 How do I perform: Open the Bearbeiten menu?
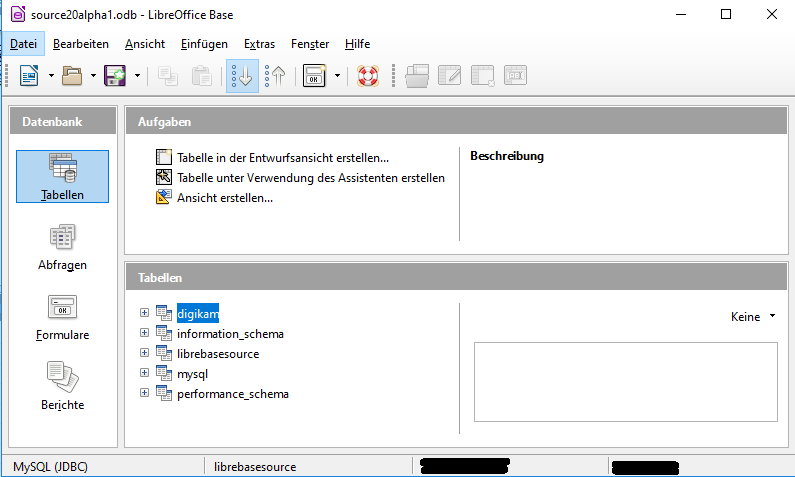(x=81, y=44)
